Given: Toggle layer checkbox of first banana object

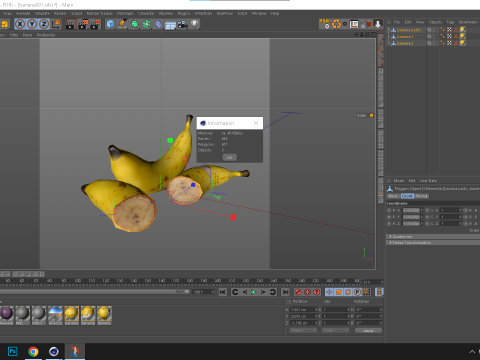Looking at the screenshot, I should 429,30.
